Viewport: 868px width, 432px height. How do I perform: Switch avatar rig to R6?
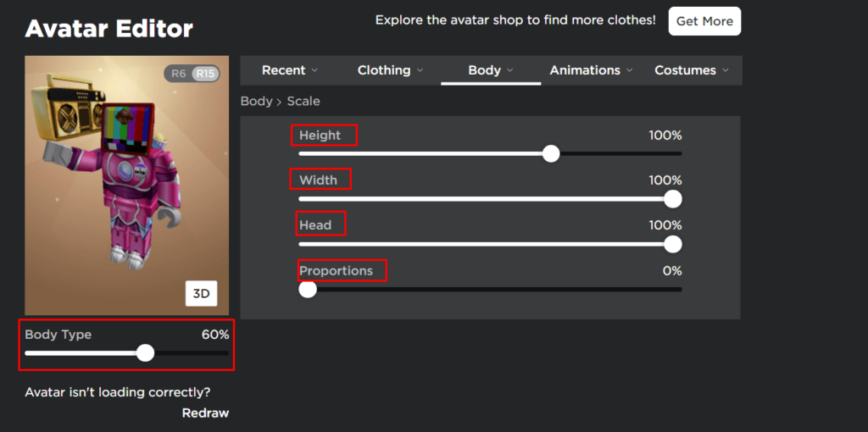click(178, 74)
